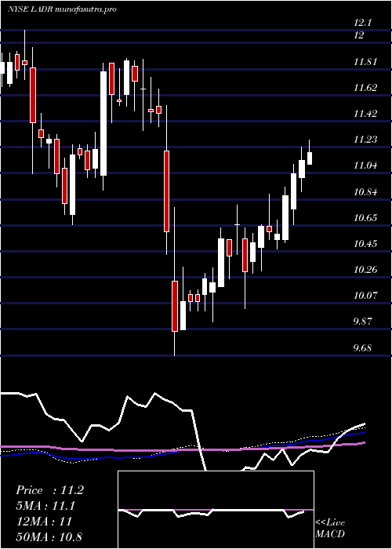Click the 9.87 price axis label
The height and width of the screenshot is (549, 392).
[x=362, y=322]
